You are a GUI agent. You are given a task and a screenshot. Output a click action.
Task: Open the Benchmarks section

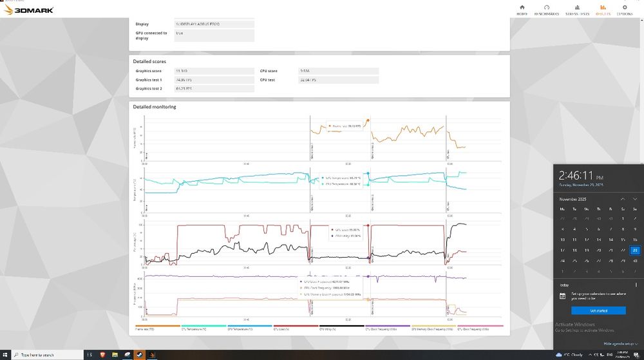tap(546, 10)
